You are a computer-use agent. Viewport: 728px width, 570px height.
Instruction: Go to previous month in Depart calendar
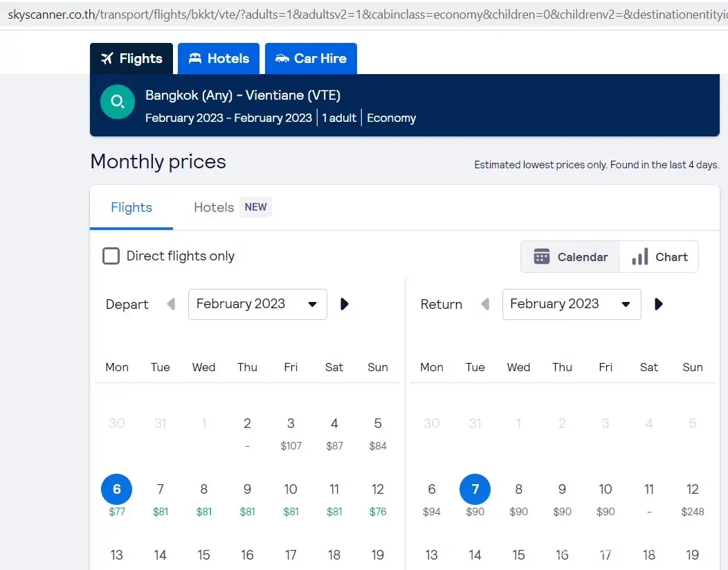coord(171,304)
